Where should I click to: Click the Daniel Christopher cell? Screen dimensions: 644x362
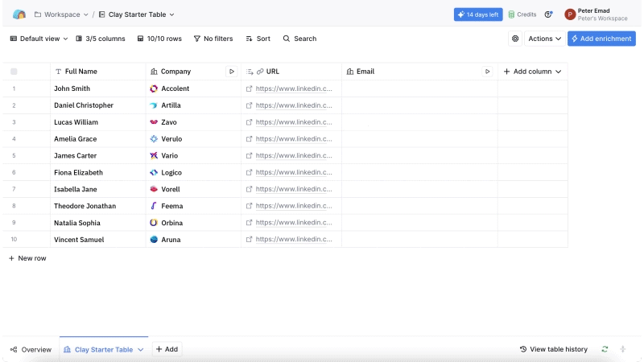pyautogui.click(x=97, y=105)
